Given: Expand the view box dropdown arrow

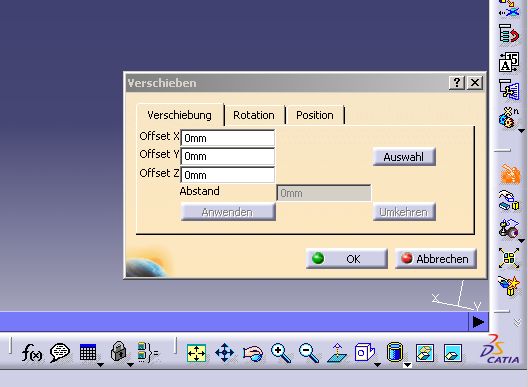Looking at the screenshot, I should (377, 365).
